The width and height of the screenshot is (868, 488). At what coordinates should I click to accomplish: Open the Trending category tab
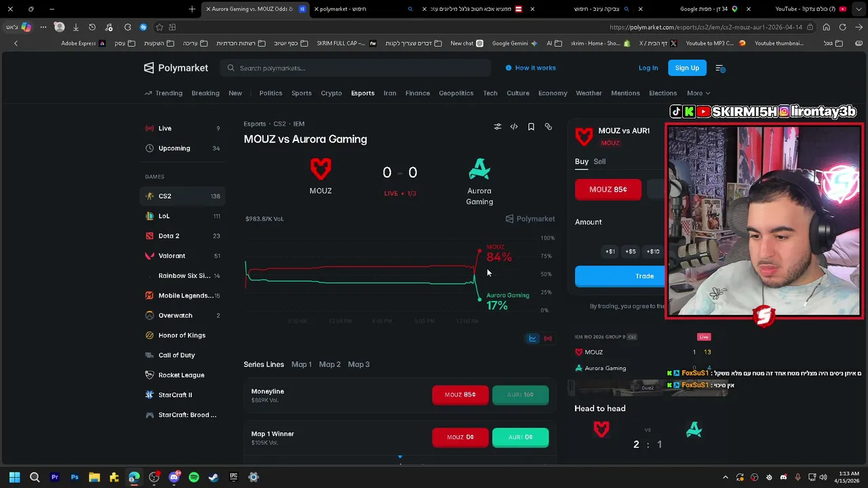pyautogui.click(x=163, y=93)
